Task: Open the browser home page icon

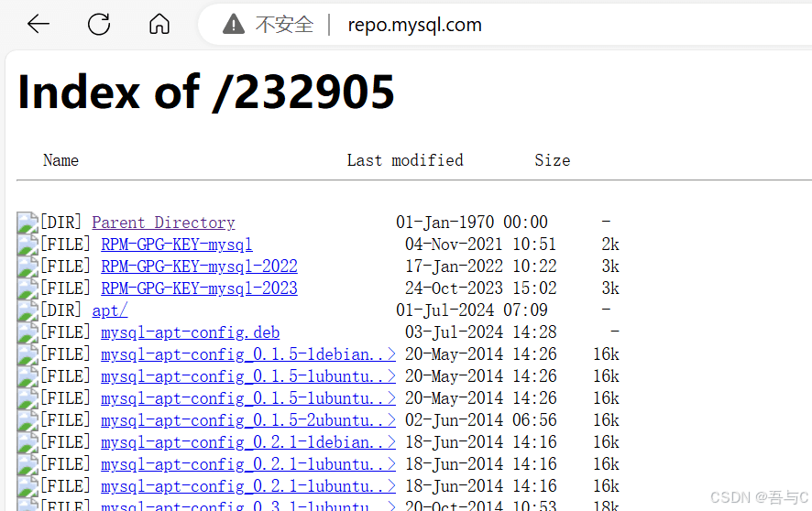Action: coord(159,24)
